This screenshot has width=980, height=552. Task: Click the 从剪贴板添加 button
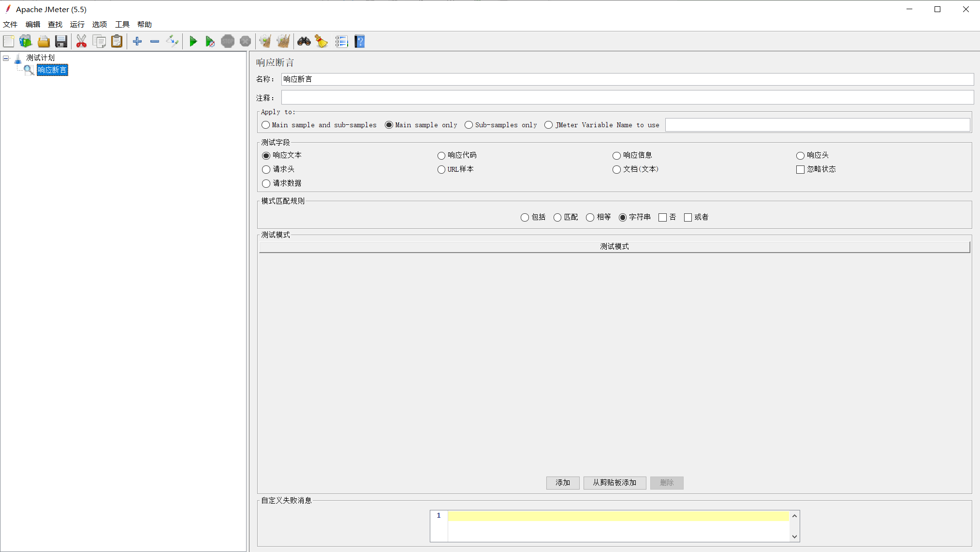(614, 483)
